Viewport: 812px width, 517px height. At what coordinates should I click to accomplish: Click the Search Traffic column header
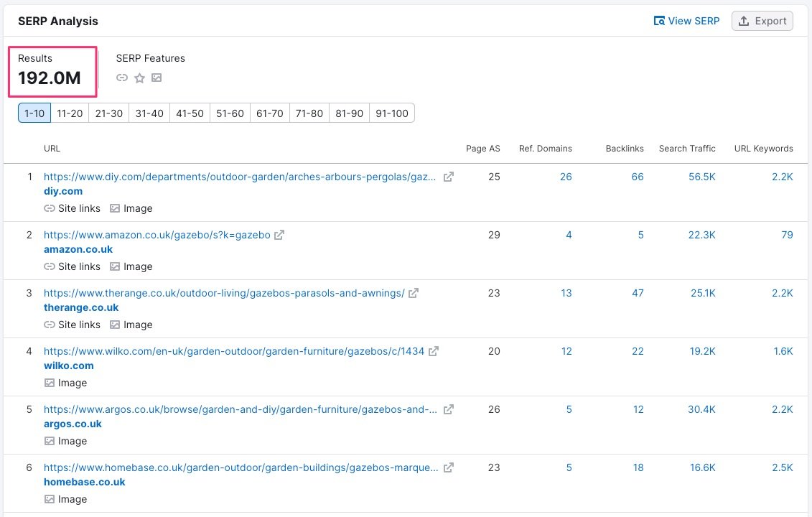687,149
